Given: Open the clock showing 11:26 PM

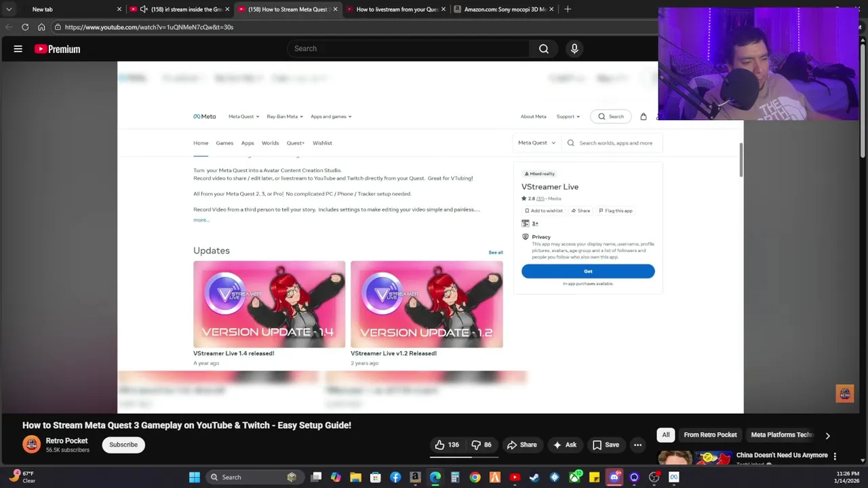Looking at the screenshot, I should (848, 477).
